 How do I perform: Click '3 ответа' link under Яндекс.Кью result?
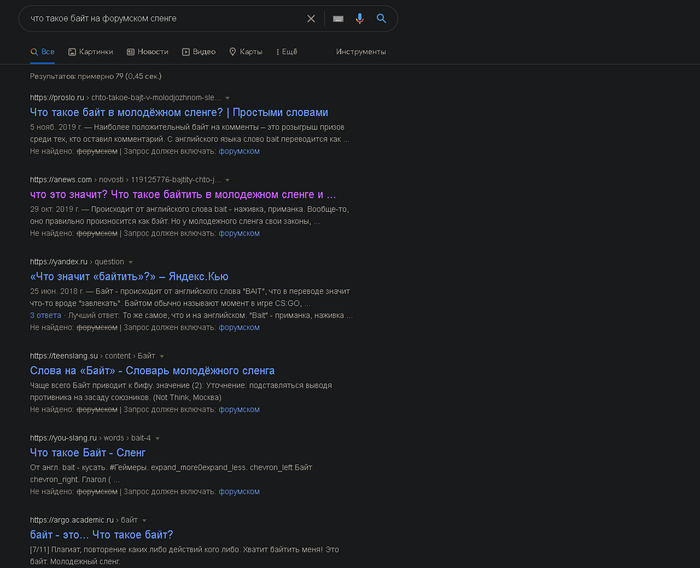point(46,315)
